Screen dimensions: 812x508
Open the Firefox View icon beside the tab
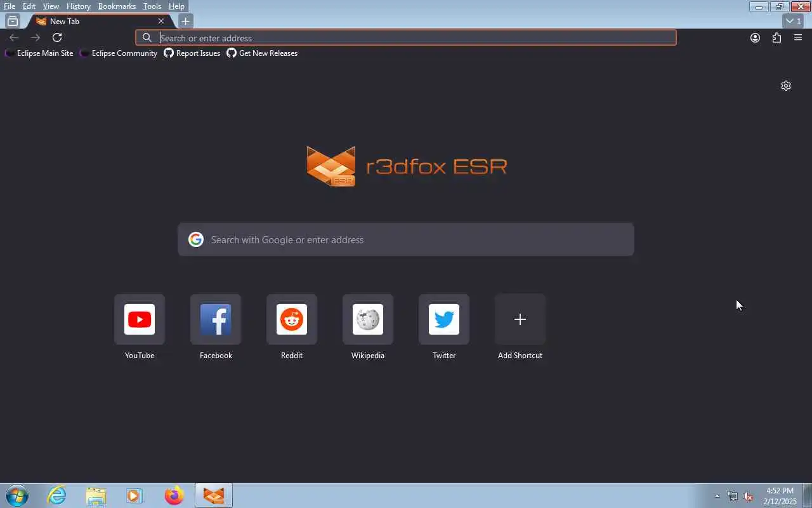pos(12,21)
